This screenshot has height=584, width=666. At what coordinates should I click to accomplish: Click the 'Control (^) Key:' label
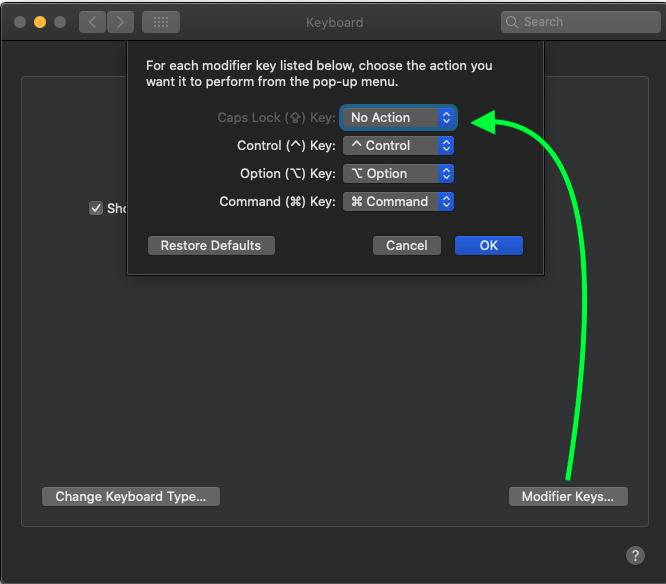point(286,146)
